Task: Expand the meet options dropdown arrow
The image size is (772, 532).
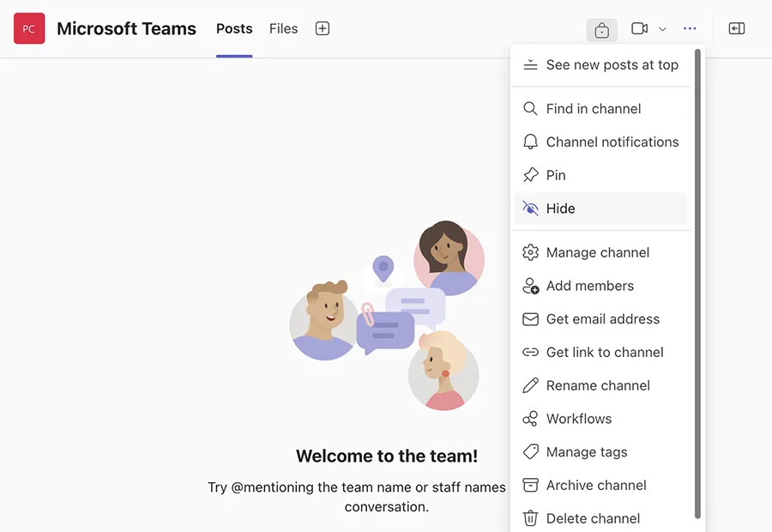Action: click(x=662, y=29)
